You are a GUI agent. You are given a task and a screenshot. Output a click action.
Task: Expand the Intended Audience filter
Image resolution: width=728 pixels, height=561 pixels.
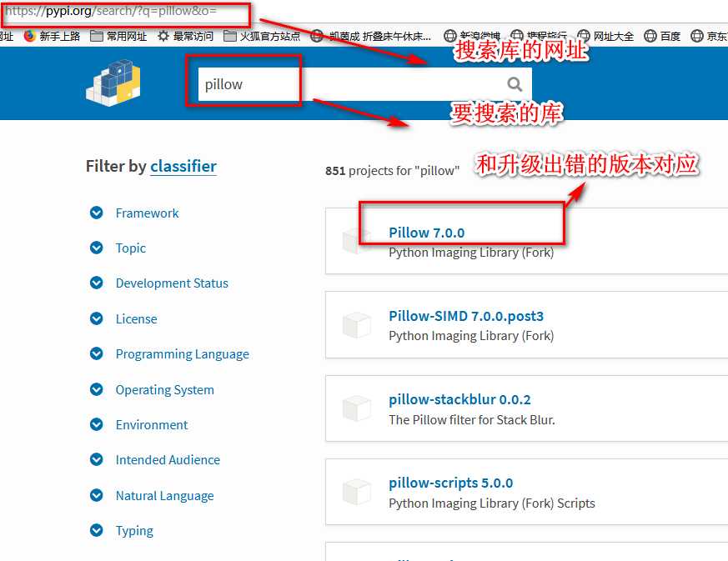pos(154,460)
